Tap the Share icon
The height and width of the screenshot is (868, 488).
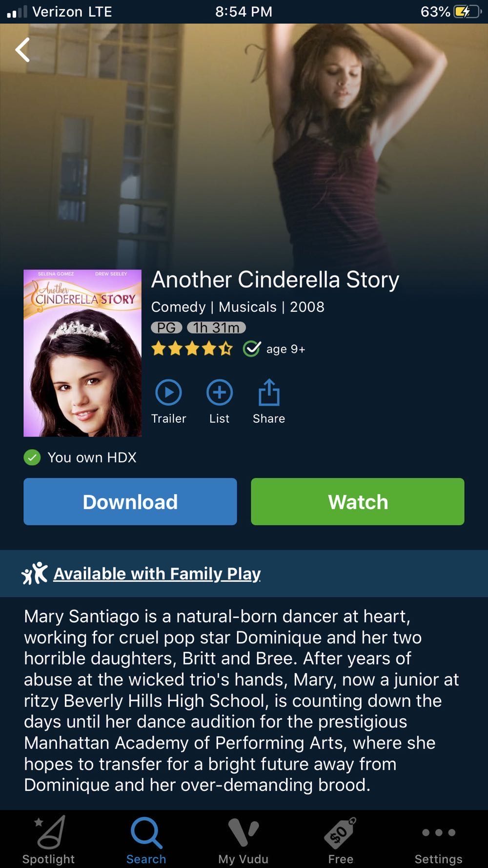pos(269,393)
